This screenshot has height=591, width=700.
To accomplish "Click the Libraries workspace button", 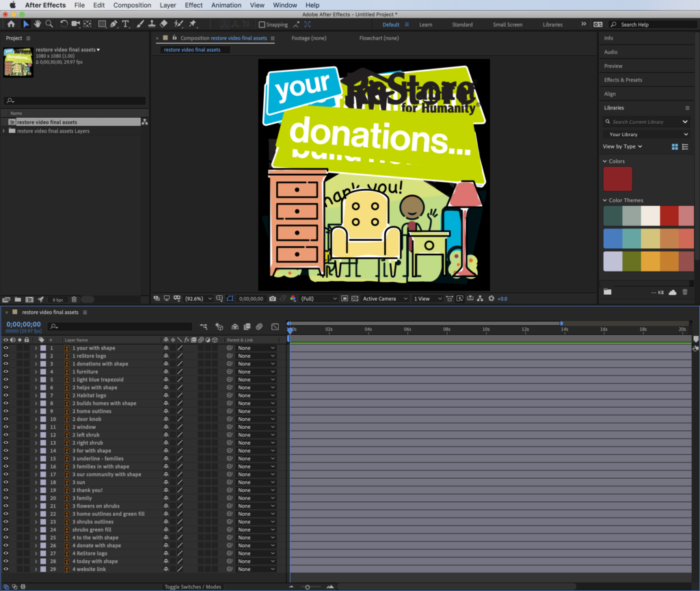I will pyautogui.click(x=552, y=24).
